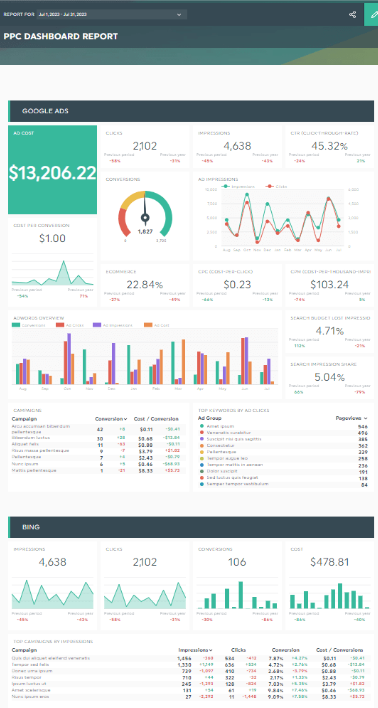
Task: Click the Search Impression Share value 5.04%
Action: click(x=329, y=377)
